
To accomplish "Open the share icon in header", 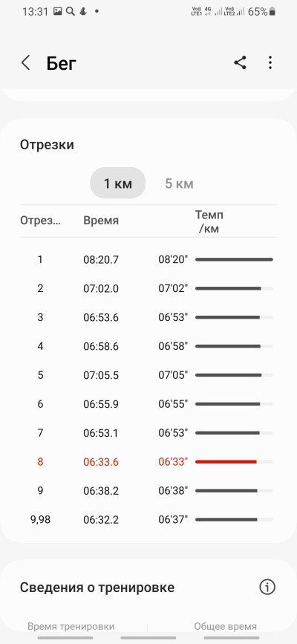I will (x=241, y=63).
